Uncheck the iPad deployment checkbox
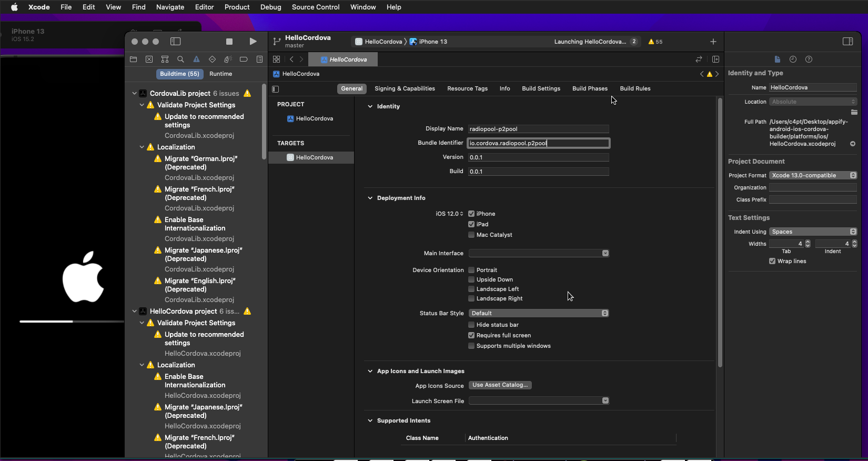The height and width of the screenshot is (461, 868). pos(471,224)
